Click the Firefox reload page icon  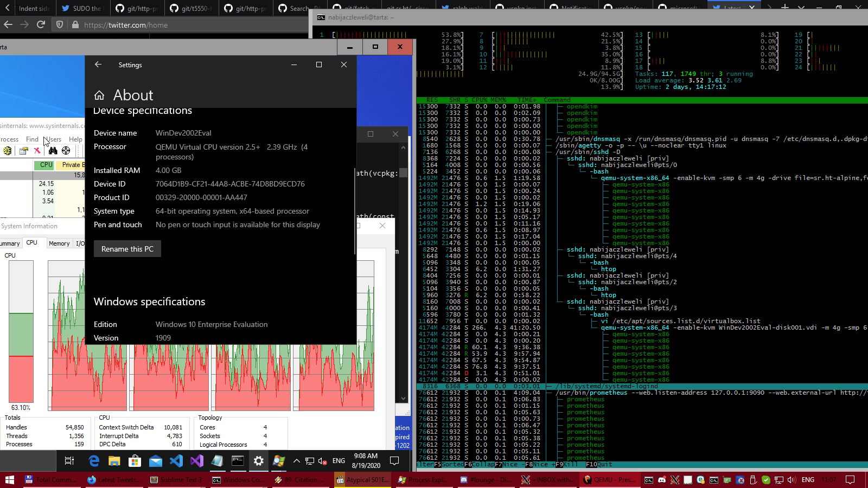click(x=41, y=24)
